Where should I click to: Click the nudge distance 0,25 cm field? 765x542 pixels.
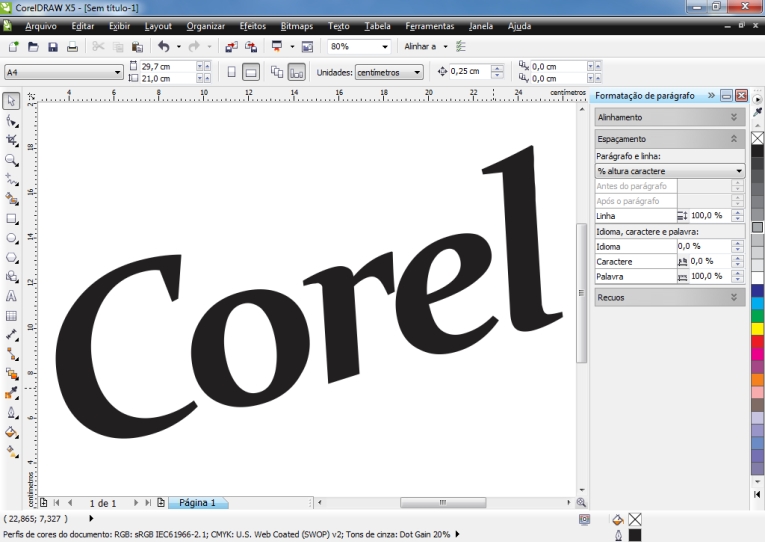pyautogui.click(x=469, y=71)
